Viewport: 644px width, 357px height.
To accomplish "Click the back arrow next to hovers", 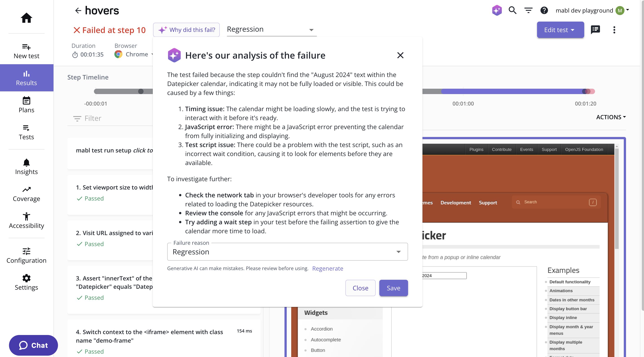I will [78, 11].
